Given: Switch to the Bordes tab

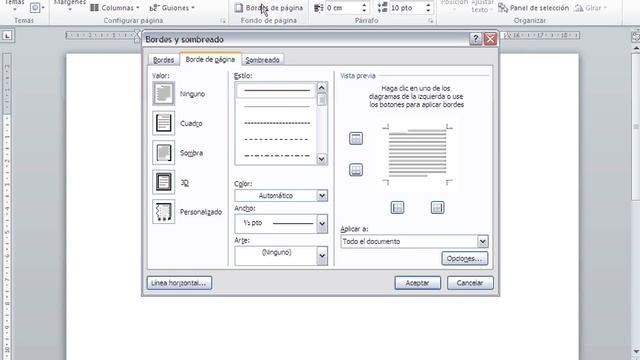Looking at the screenshot, I should pyautogui.click(x=163, y=60).
